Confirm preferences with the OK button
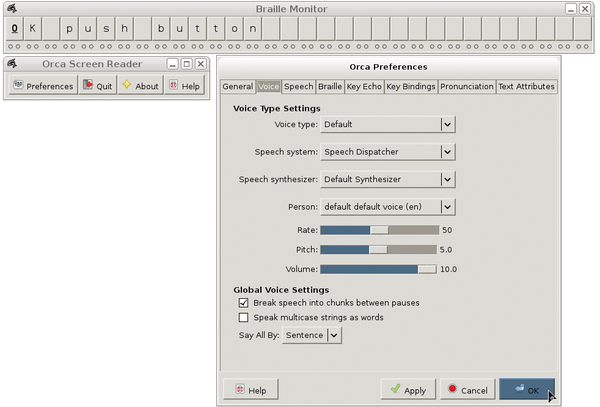The height and width of the screenshot is (407, 600). [527, 389]
